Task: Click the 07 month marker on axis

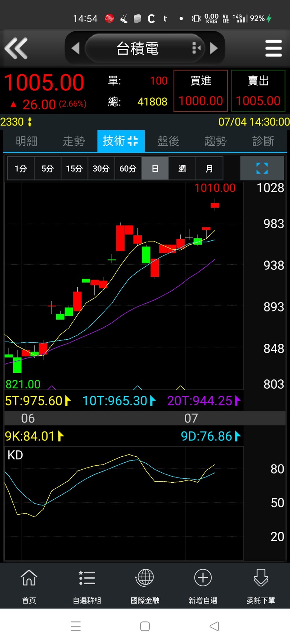Action: pos(191,418)
